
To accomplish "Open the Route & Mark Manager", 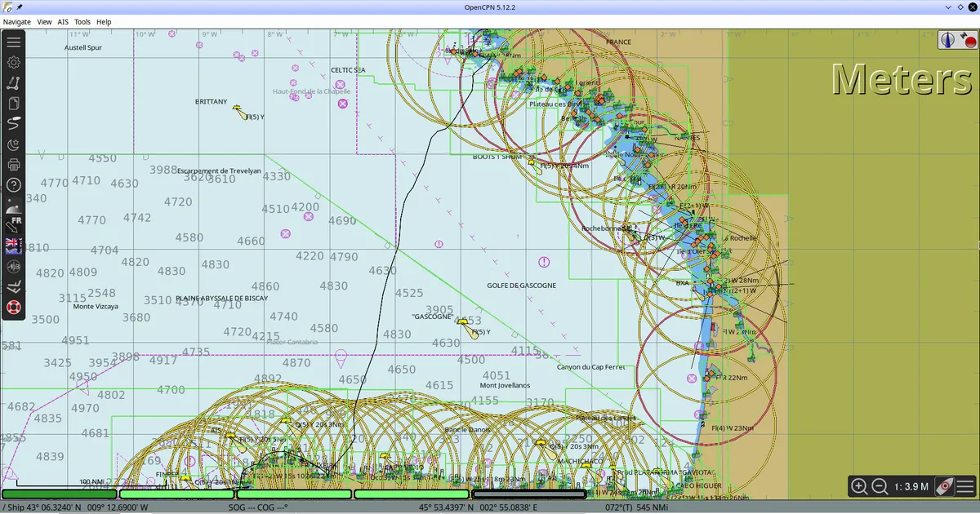I will (14, 104).
